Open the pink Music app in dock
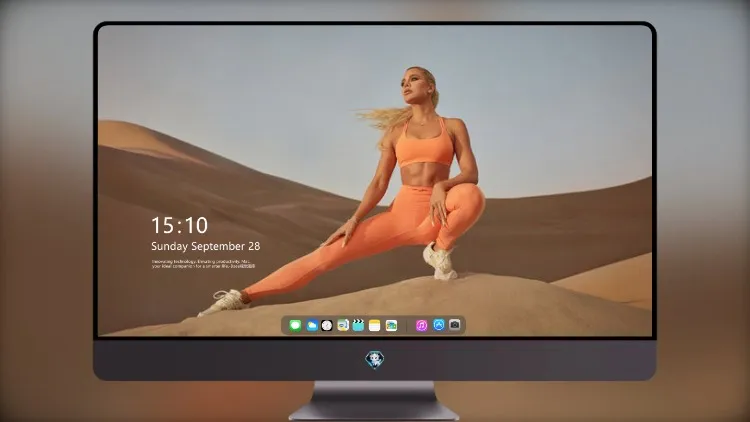 [x=421, y=326]
